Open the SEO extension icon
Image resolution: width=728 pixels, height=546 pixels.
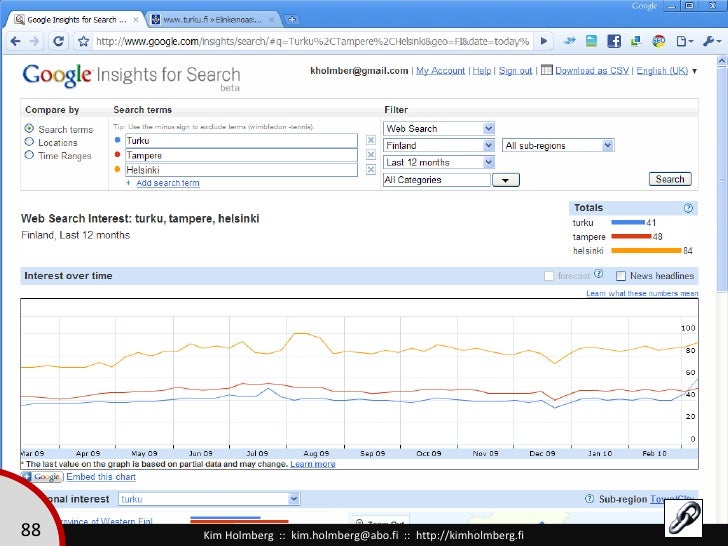coord(658,41)
